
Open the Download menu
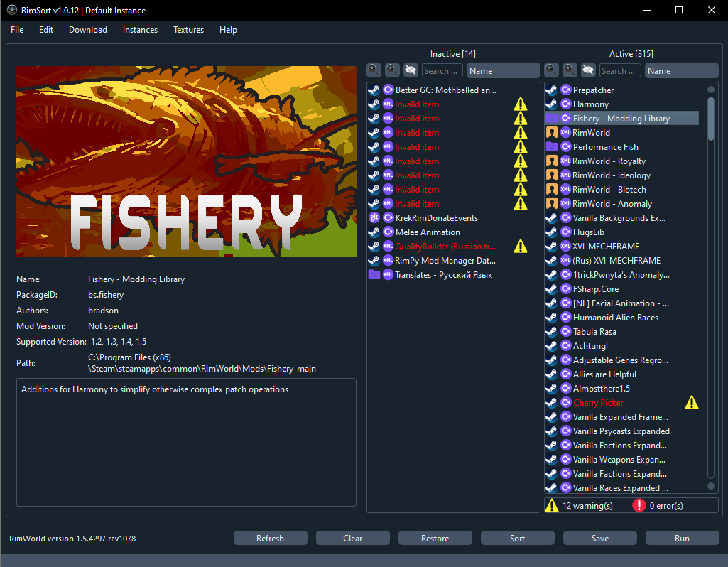tap(88, 30)
